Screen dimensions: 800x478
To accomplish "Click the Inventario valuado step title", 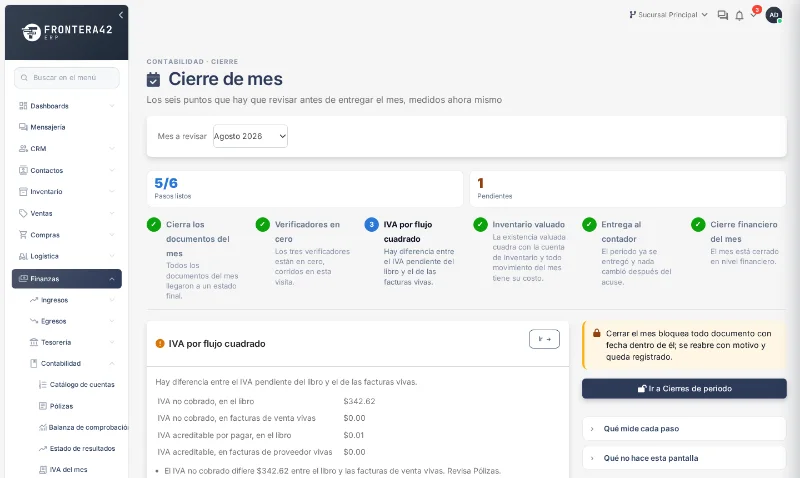I will (x=529, y=224).
